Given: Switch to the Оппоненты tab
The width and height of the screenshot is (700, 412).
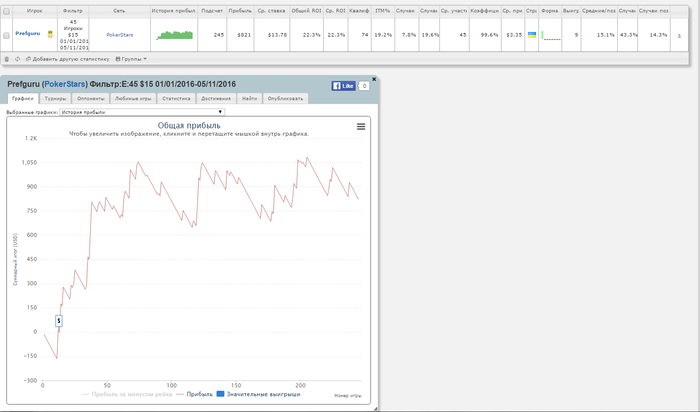Looking at the screenshot, I should tap(91, 98).
